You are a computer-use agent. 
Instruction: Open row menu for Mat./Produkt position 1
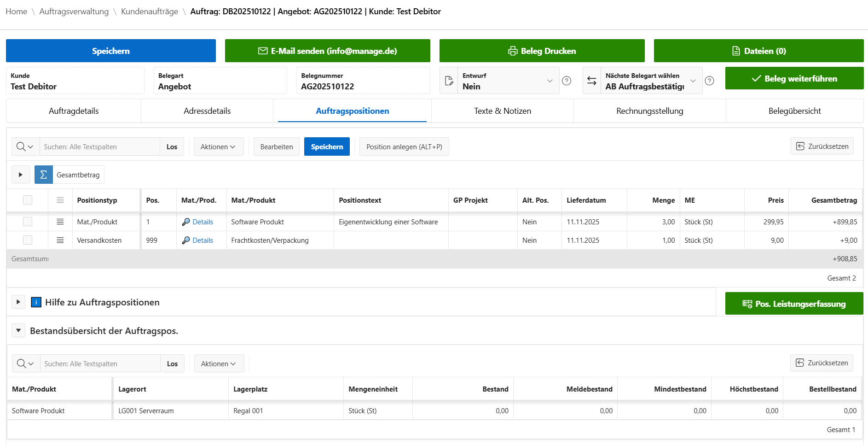[x=60, y=222]
